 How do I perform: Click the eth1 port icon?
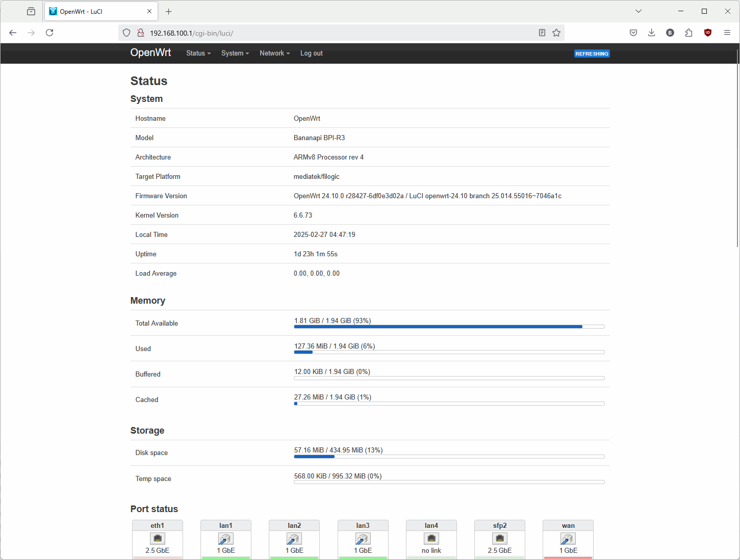158,539
